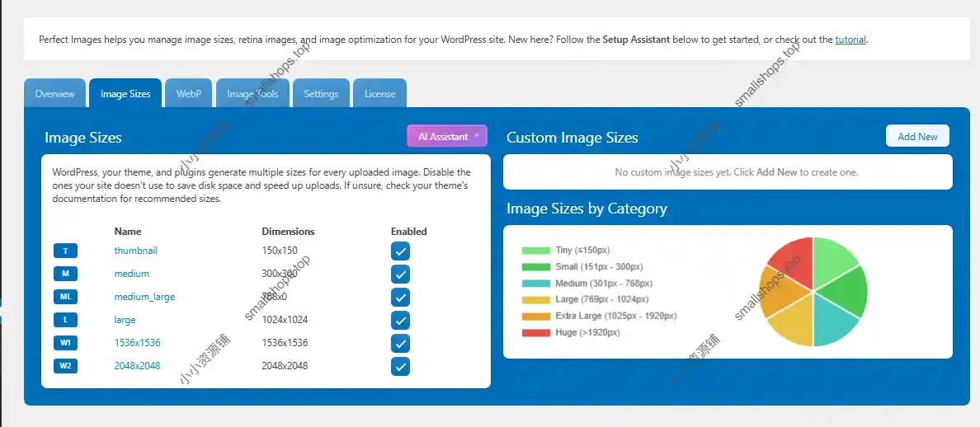Click the Small green legend swatch
Image resolution: width=980 pixels, height=427 pixels.
tap(535, 267)
